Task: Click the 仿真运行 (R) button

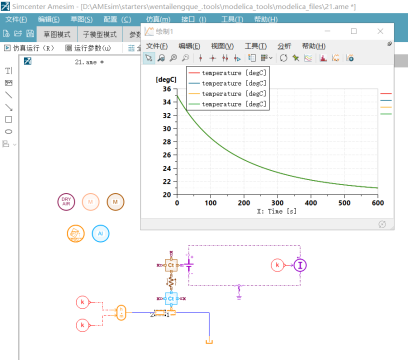Action: click(x=29, y=48)
